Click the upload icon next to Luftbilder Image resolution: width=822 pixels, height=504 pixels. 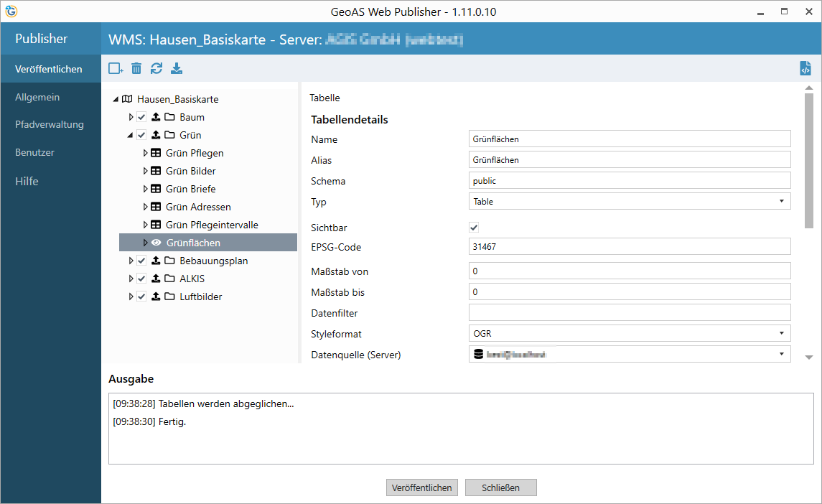(x=156, y=297)
